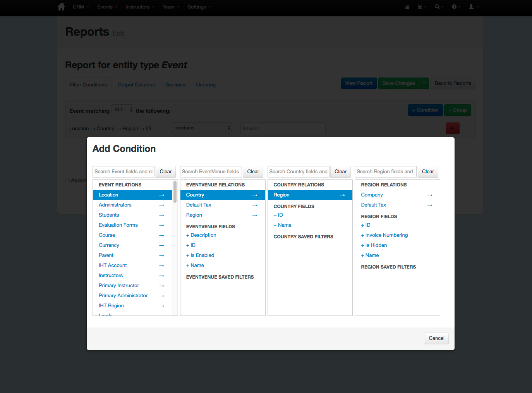Screen dimensions: 532x393
Task: Focus the Search Region fields input
Action: (386, 172)
